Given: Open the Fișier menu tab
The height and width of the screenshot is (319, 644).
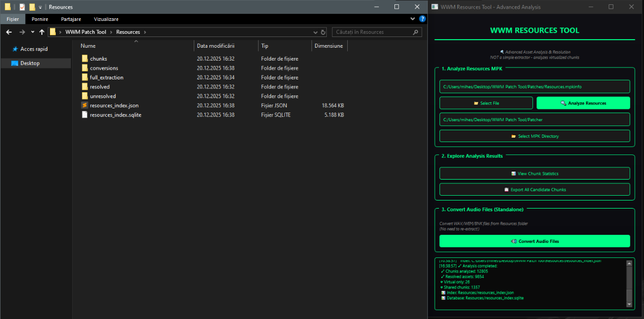Looking at the screenshot, I should [x=12, y=19].
